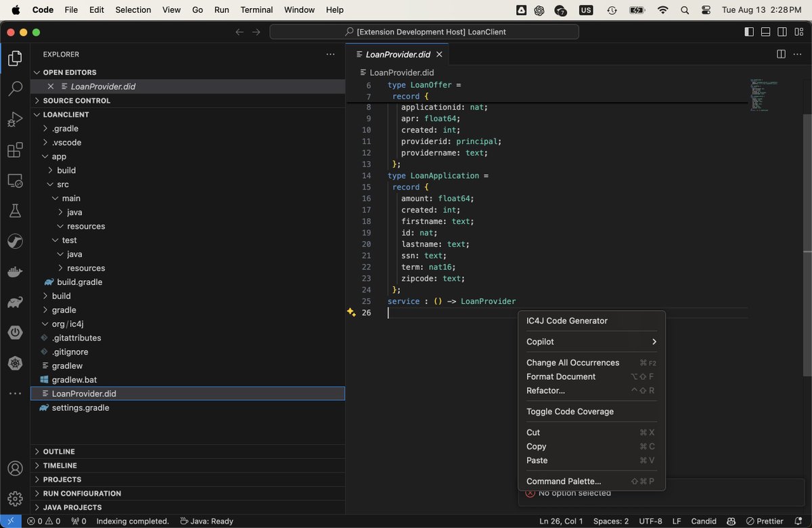The width and height of the screenshot is (812, 528).
Task: Open the Gradle elephant view
Action: point(15,303)
